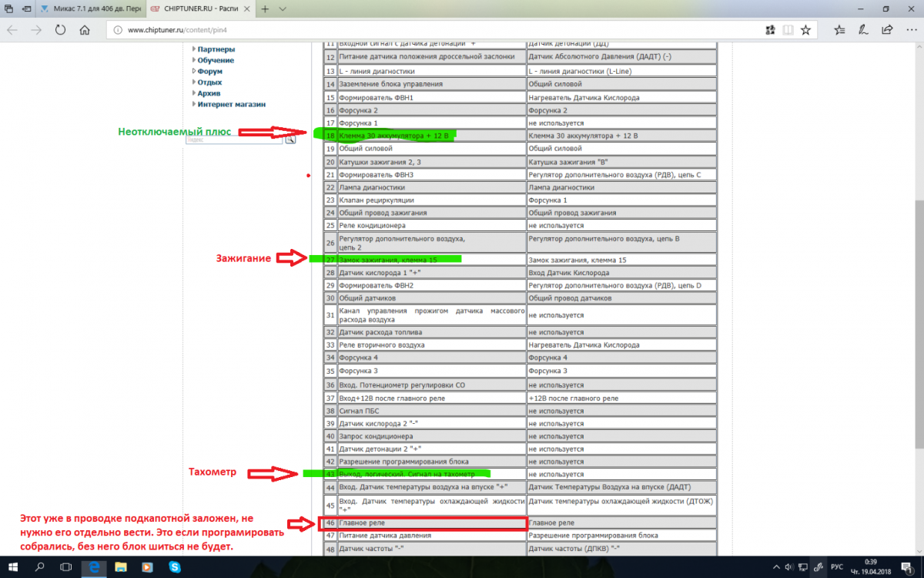Open reading view in address bar
Viewport: 924px width, 578px height.
[x=787, y=30]
